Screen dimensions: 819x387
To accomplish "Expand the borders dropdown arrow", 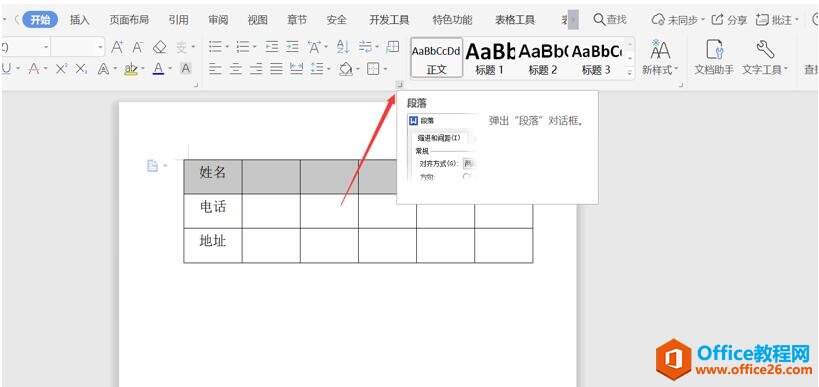I will pos(385,69).
